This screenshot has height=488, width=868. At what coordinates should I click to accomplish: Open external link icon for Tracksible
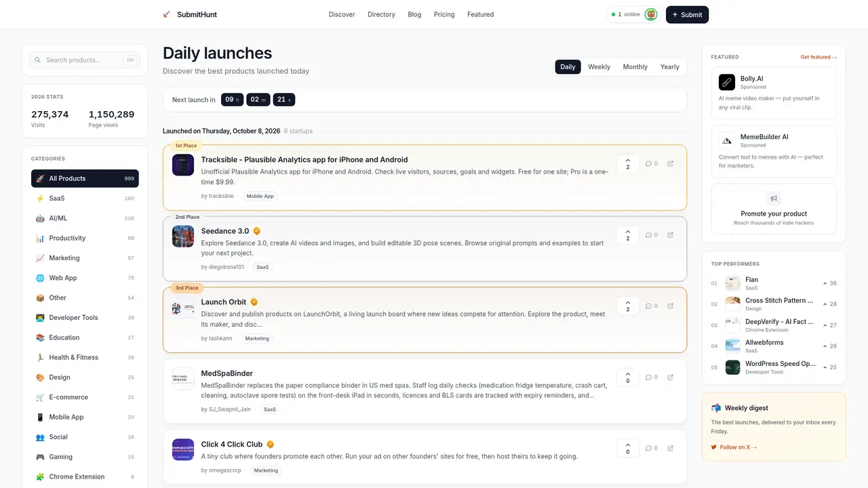click(671, 163)
